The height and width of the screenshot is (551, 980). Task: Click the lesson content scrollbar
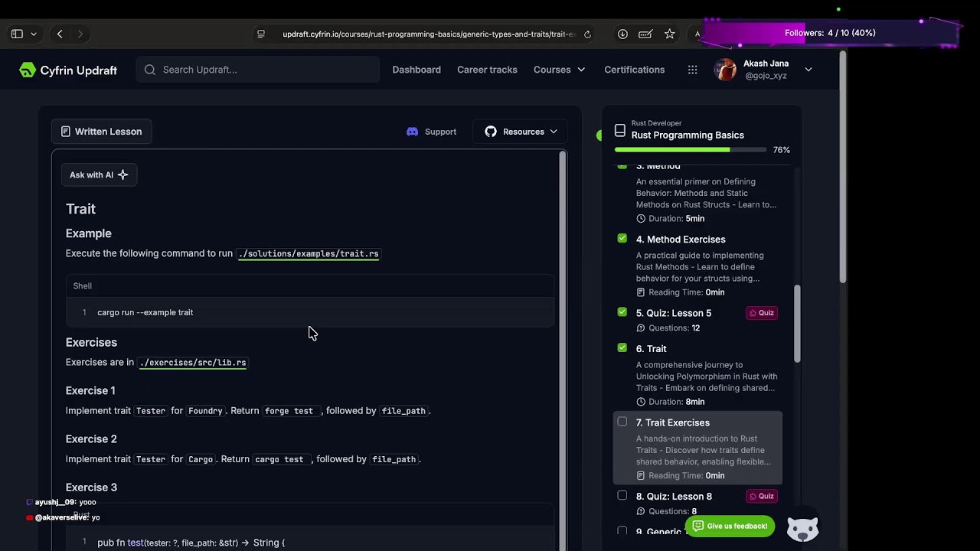(563, 349)
